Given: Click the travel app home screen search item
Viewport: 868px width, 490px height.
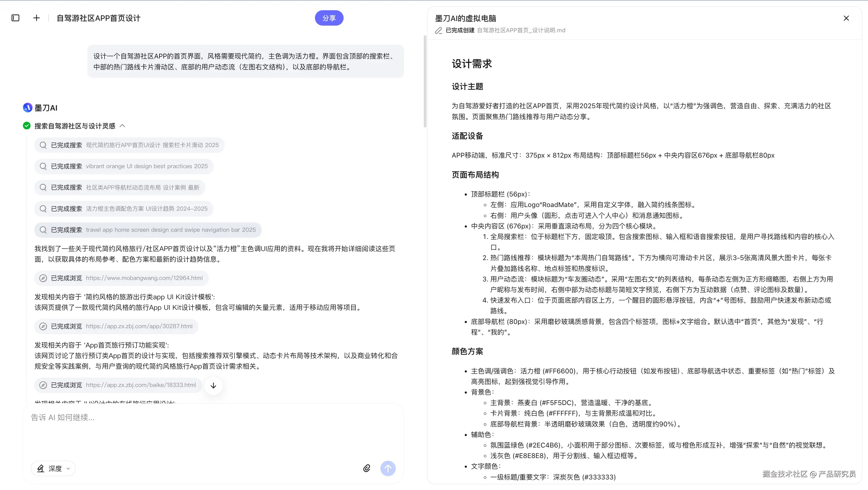Looking at the screenshot, I should click(148, 230).
